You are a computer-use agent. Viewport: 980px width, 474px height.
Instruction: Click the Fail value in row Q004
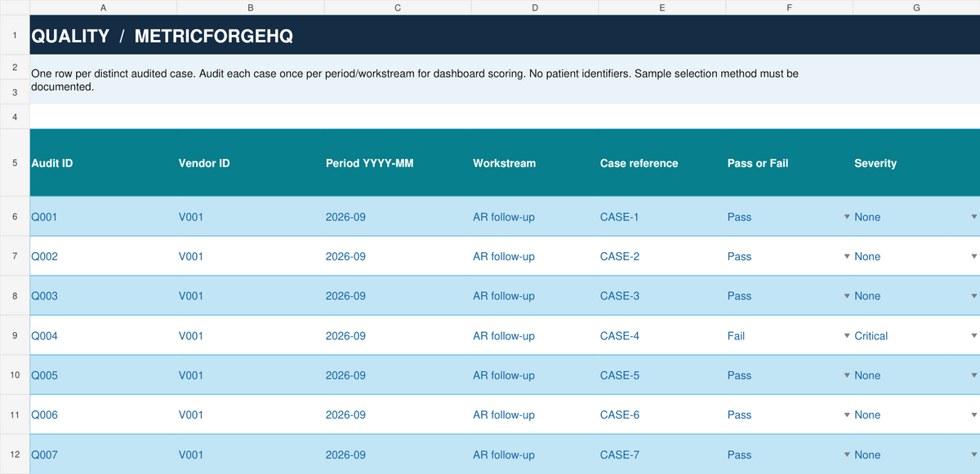(x=736, y=335)
